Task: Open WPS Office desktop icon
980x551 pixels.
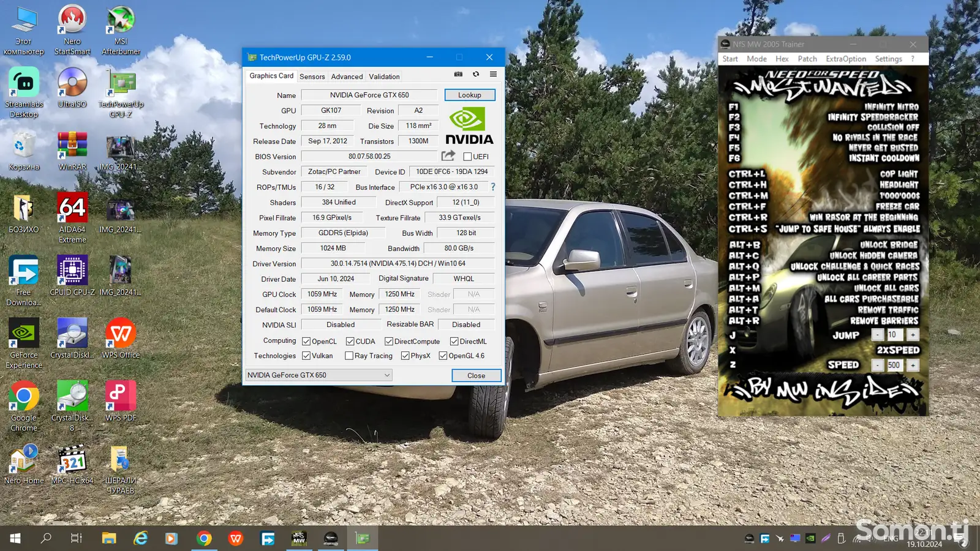Action: [121, 339]
